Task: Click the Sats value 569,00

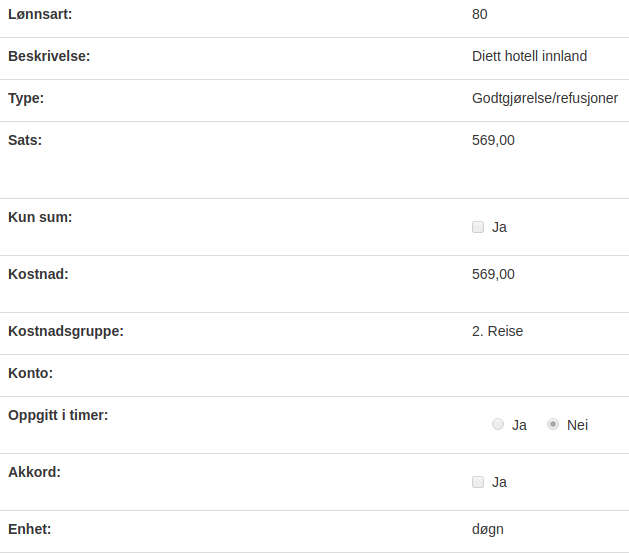Action: (493, 140)
